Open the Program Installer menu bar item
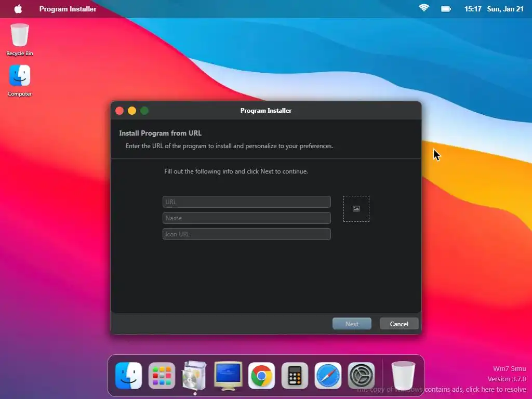 tap(68, 9)
